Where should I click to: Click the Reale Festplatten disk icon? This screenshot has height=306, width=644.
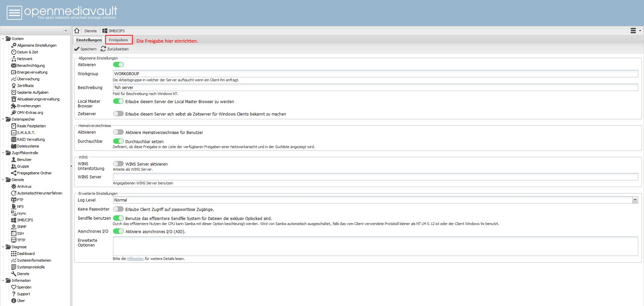(x=14, y=126)
